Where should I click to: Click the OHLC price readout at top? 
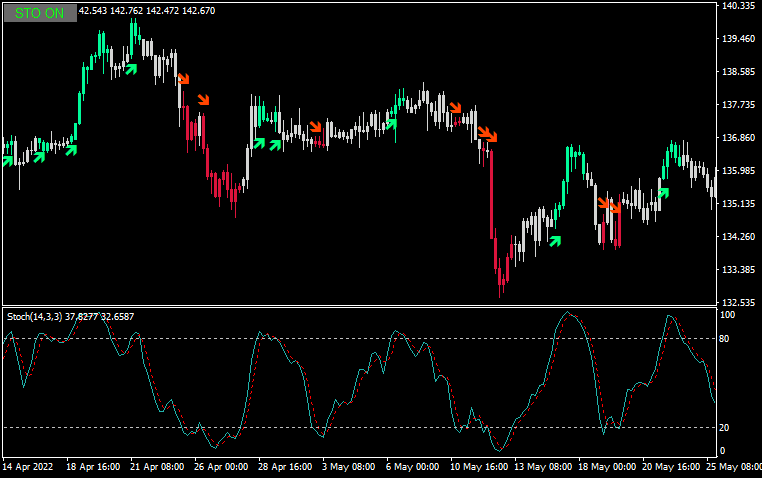(146, 10)
